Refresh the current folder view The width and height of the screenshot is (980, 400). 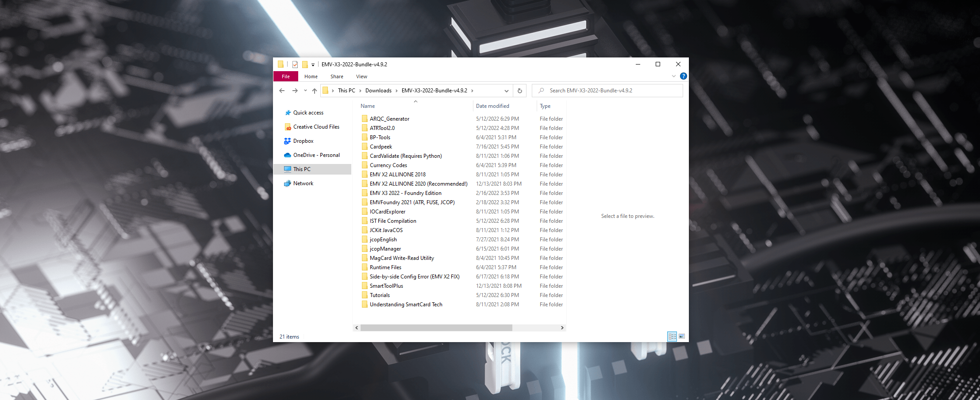coord(520,91)
